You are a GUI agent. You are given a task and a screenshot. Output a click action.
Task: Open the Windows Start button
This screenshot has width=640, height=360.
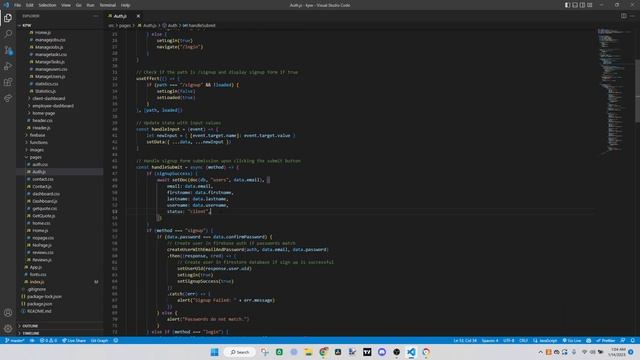tap(214, 352)
